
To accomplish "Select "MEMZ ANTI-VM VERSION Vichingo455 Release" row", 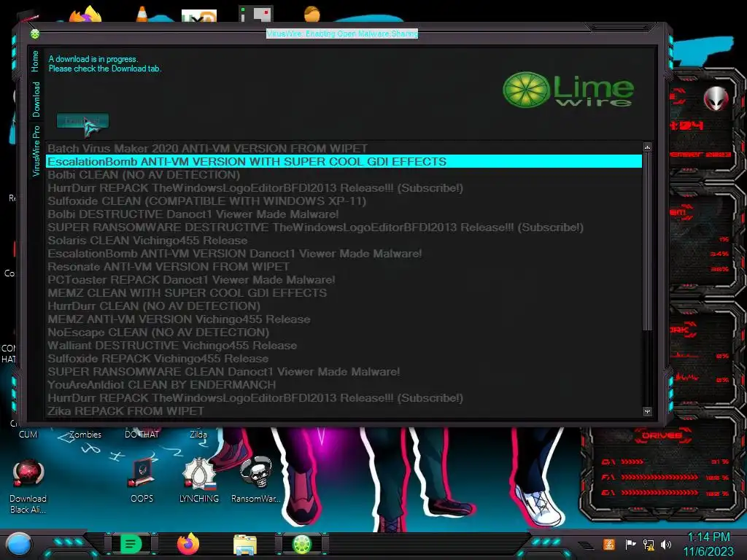I will [344, 319].
